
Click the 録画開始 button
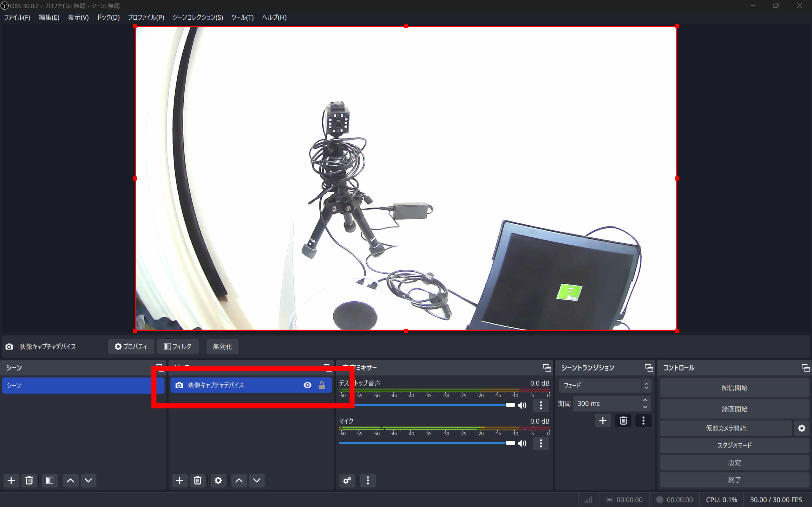click(x=734, y=409)
